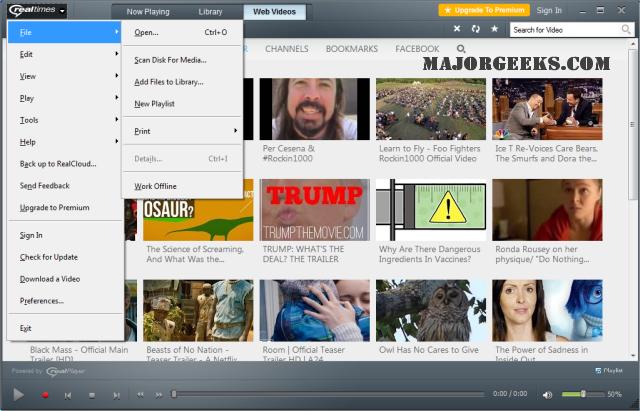The image size is (640, 411).
Task: Click the playback seek bar
Action: click(x=329, y=394)
